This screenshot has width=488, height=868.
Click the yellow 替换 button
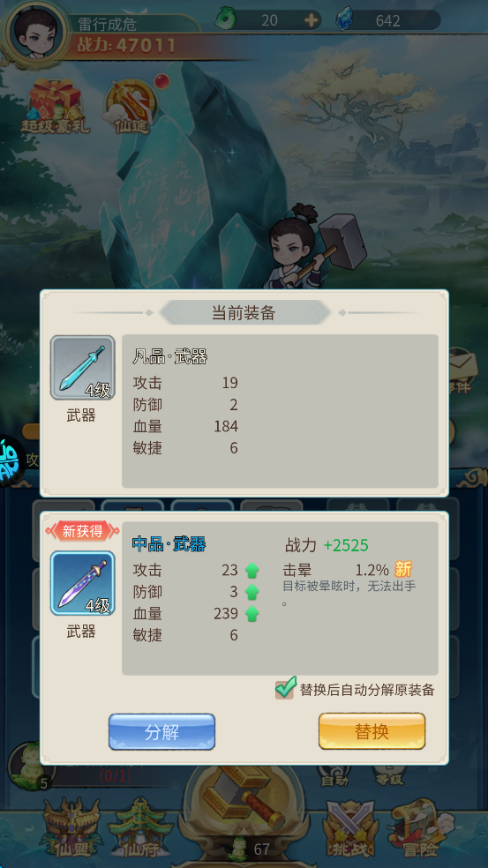pos(372,732)
